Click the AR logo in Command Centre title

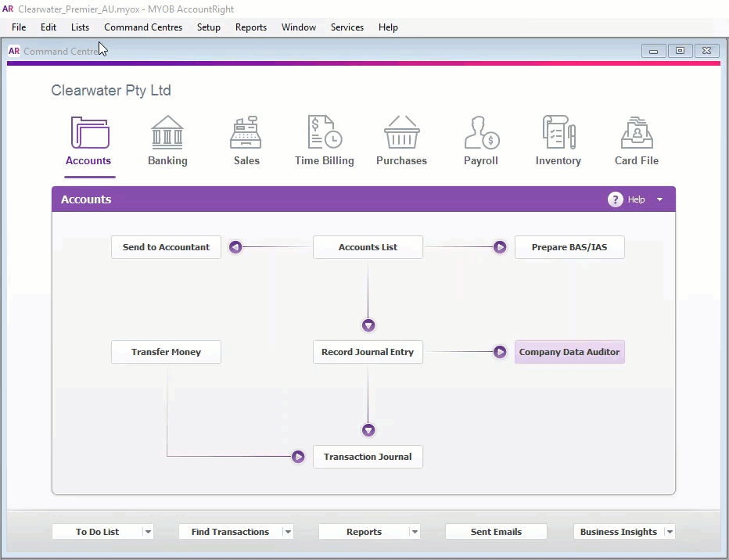click(x=14, y=51)
